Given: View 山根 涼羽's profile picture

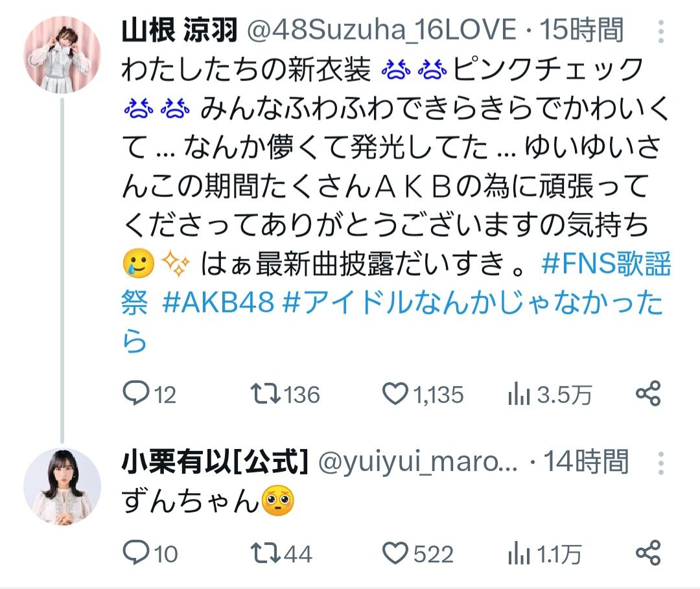Looking at the screenshot, I should click(62, 54).
